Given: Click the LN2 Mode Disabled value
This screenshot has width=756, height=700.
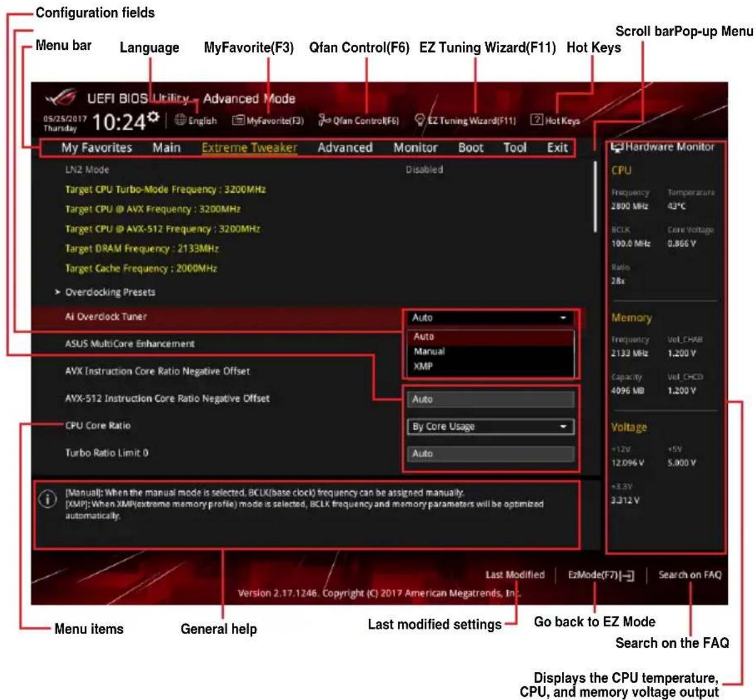Looking at the screenshot, I should click(x=424, y=170).
